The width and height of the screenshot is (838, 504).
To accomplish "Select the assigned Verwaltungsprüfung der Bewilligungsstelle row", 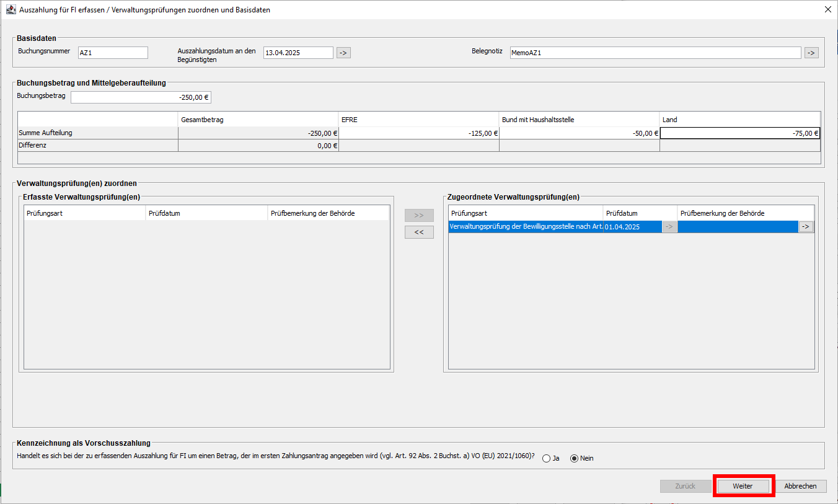I will [526, 227].
